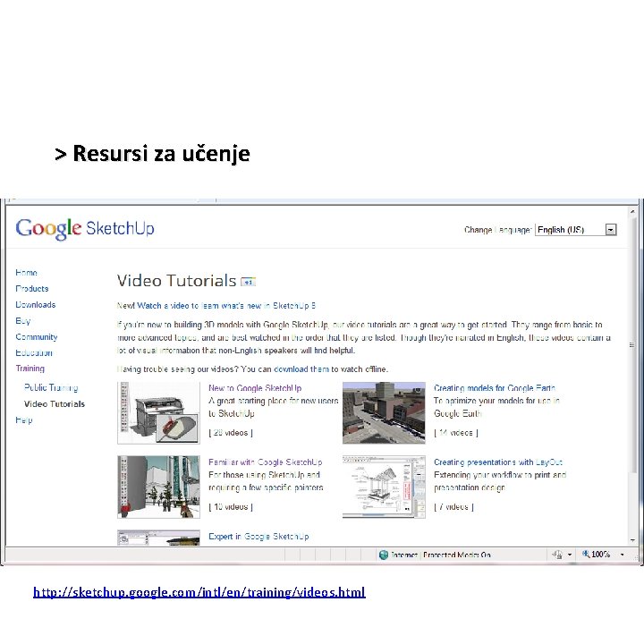Click the Google SketchUp logo

(x=85, y=228)
